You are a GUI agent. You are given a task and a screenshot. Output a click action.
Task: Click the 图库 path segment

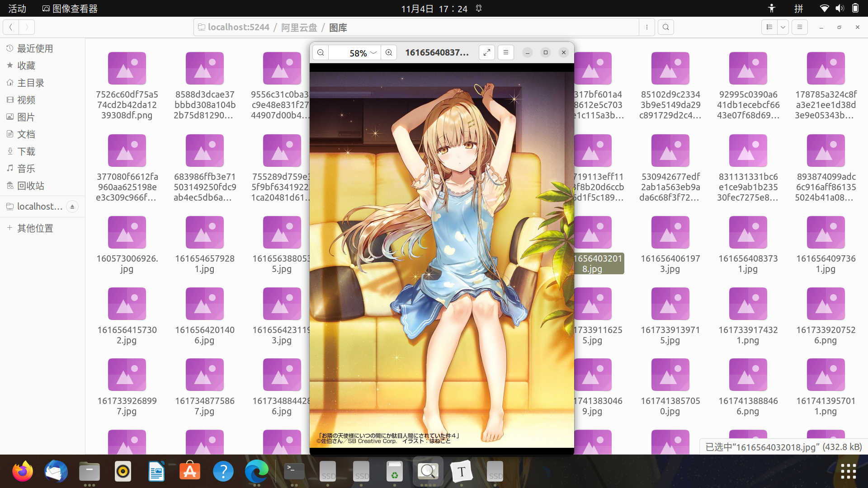point(338,28)
